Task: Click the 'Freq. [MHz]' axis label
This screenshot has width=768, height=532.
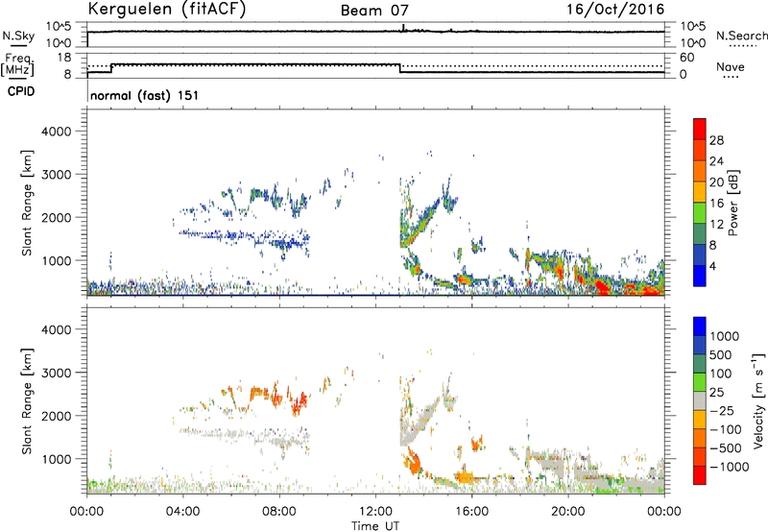Action: [17, 65]
